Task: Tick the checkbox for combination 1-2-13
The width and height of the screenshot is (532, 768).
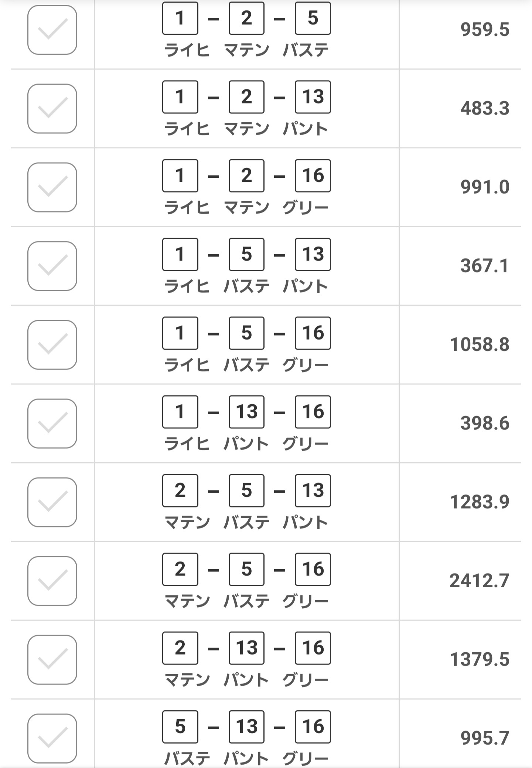Action: 52,109
